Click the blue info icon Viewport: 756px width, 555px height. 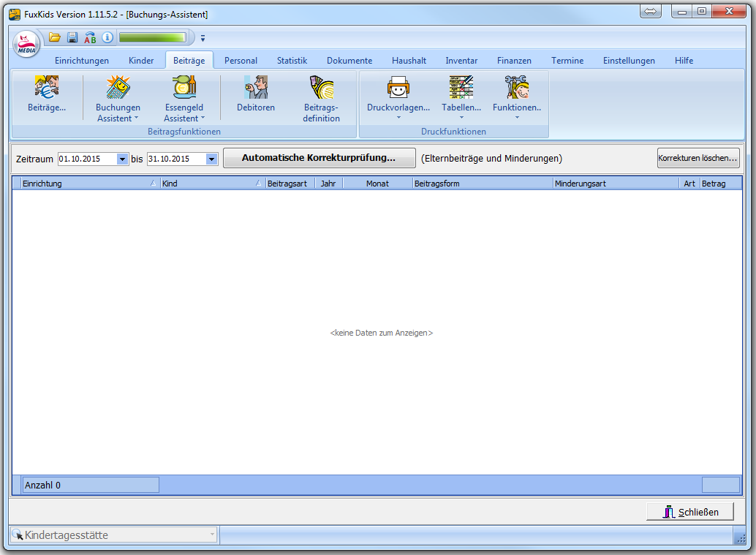tap(107, 37)
